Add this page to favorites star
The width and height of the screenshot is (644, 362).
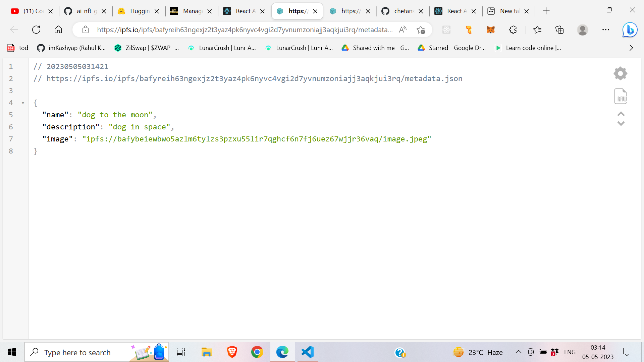(421, 30)
